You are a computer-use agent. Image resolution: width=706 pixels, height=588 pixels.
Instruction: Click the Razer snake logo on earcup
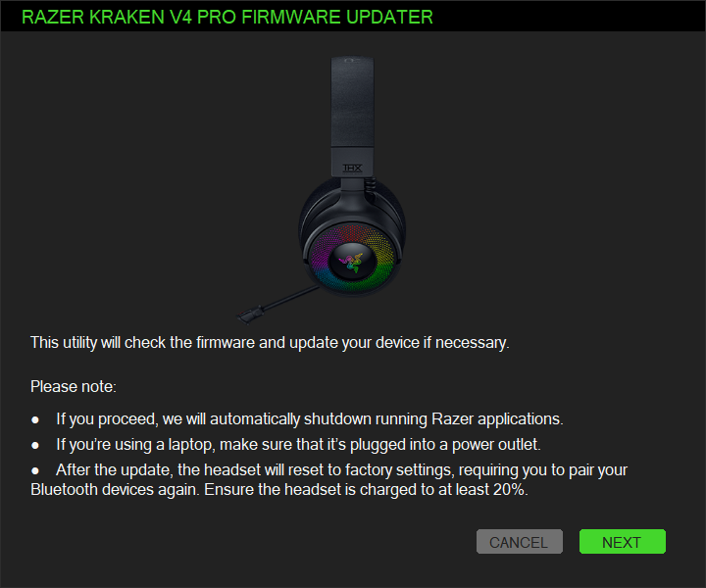pyautogui.click(x=352, y=262)
